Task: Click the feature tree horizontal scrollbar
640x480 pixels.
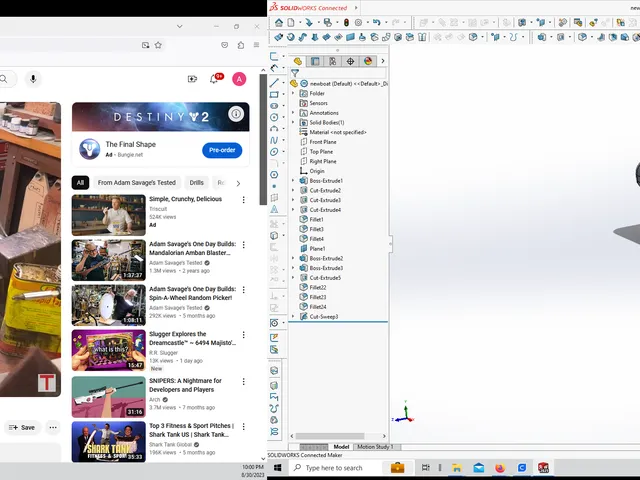Action: pyautogui.click(x=329, y=436)
